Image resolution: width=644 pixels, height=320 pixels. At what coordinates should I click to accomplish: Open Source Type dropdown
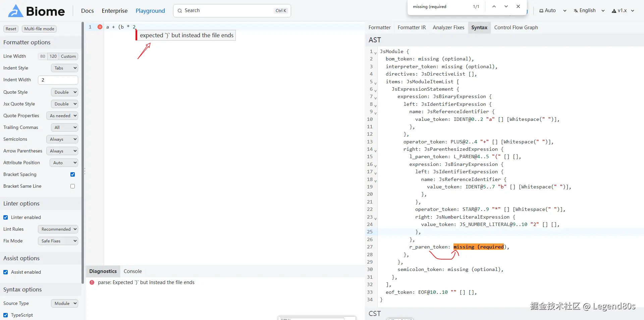pos(64,304)
